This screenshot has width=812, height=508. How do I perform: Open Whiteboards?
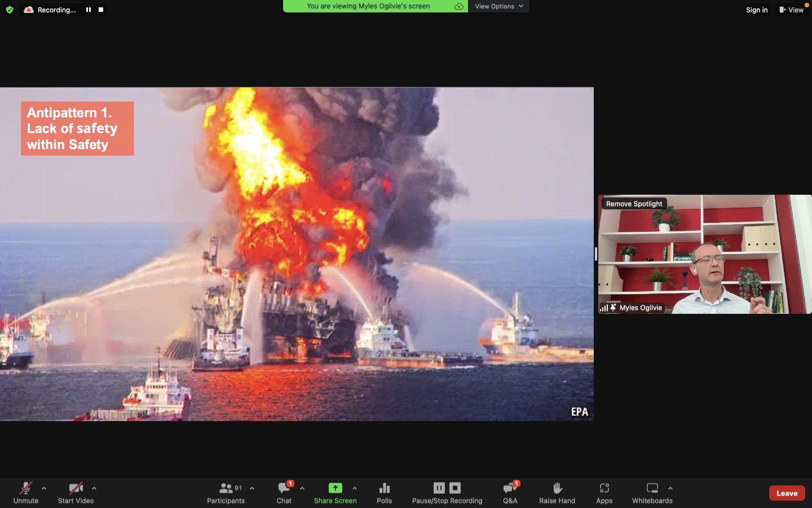pyautogui.click(x=652, y=493)
